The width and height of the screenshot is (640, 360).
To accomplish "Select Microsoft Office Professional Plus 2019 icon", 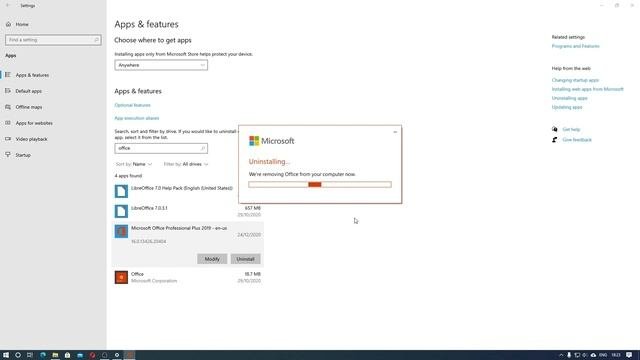I will click(121, 231).
